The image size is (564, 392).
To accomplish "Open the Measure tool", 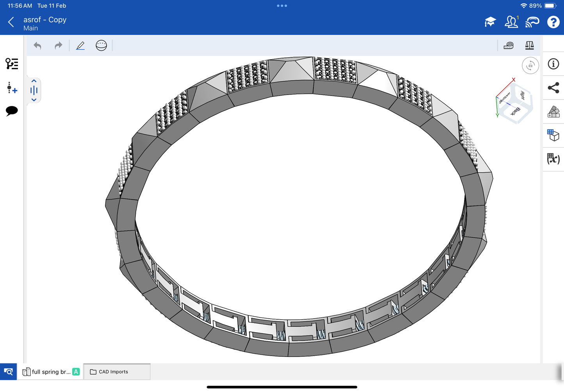I will point(509,46).
